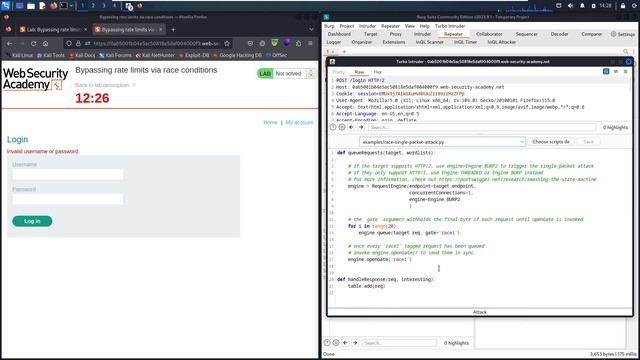Screen dimensions: 640x360
Task: Click the Attack button in Turbo Intruder
Action: 480,312
